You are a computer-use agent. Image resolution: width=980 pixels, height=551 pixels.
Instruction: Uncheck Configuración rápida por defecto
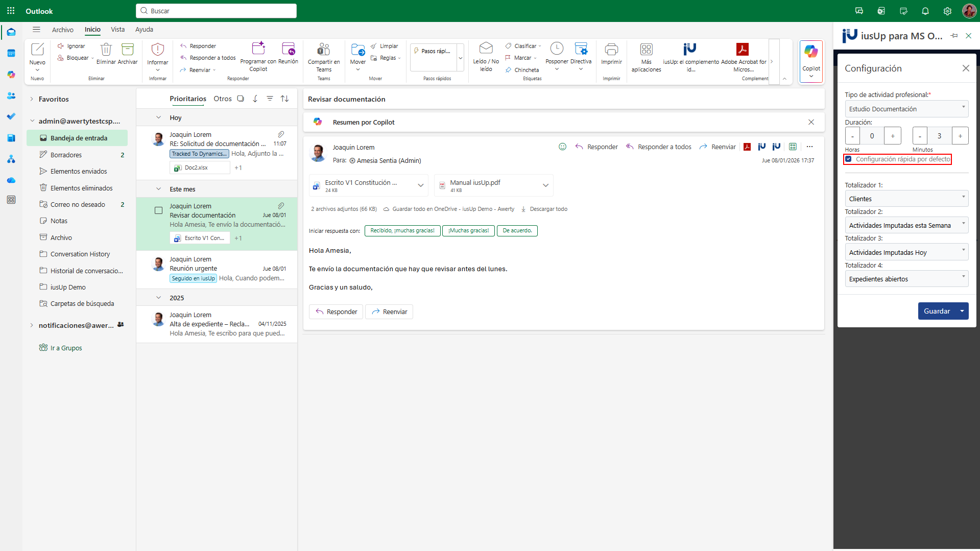(x=849, y=159)
